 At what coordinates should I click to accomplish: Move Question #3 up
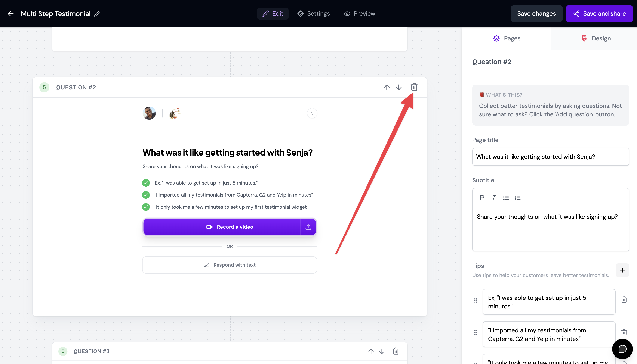tap(371, 351)
